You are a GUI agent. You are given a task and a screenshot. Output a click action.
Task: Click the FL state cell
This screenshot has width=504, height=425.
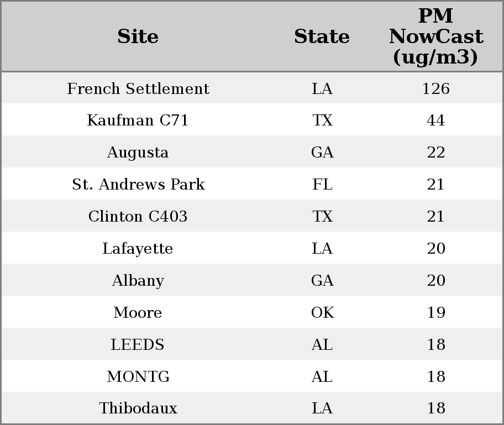tap(322, 185)
